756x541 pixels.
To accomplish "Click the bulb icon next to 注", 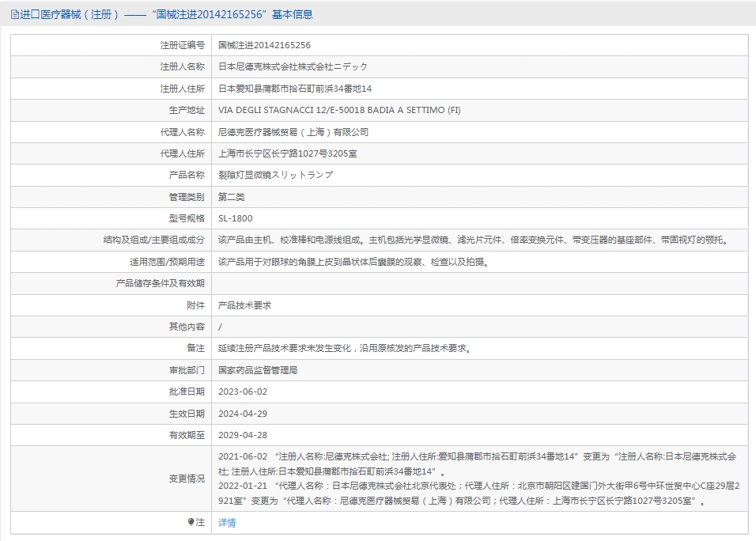I will [191, 522].
